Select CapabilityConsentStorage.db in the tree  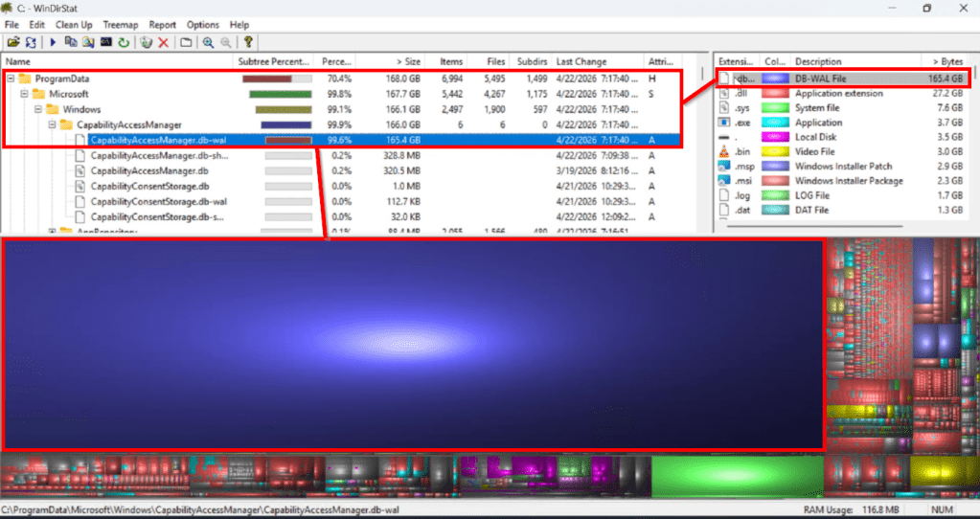[x=149, y=186]
